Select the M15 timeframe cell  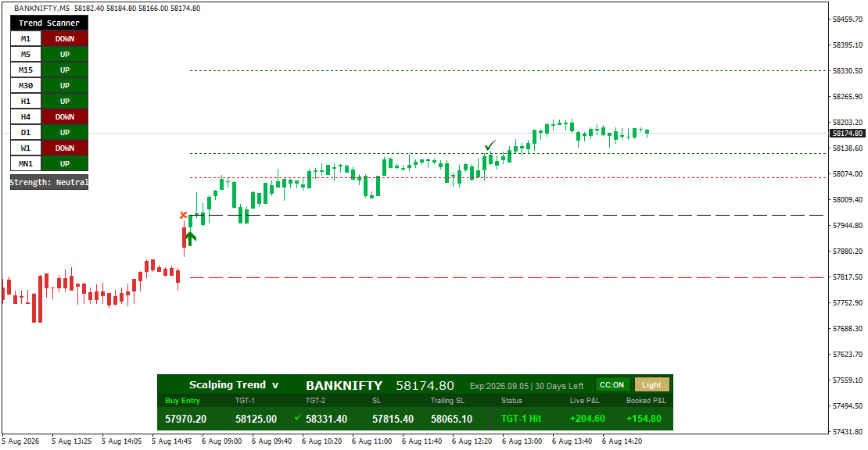(26, 70)
